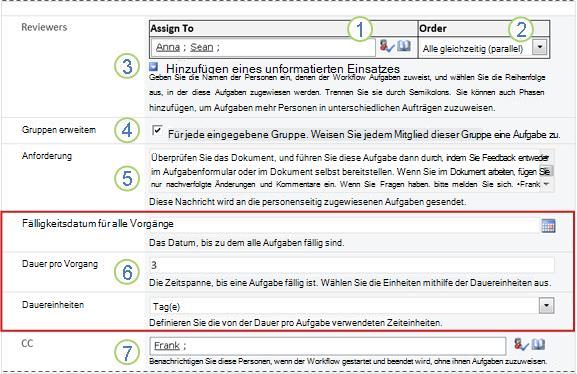Click the Anna reviewer name
This screenshot has height=374, width=577.
(x=168, y=47)
